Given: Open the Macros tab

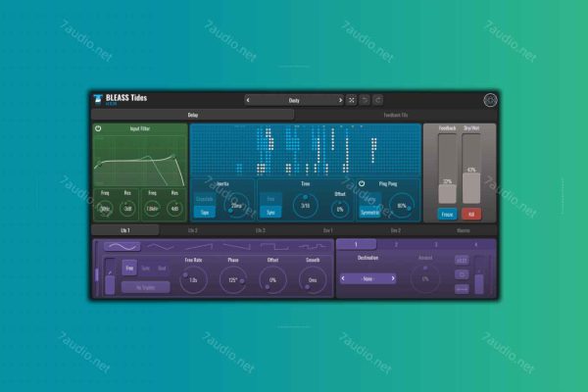Looking at the screenshot, I should click(464, 230).
